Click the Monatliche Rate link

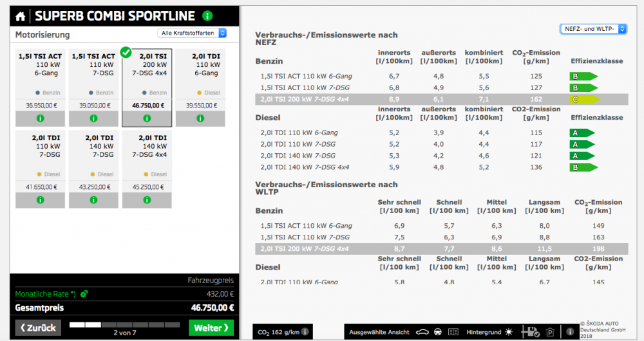coord(45,294)
